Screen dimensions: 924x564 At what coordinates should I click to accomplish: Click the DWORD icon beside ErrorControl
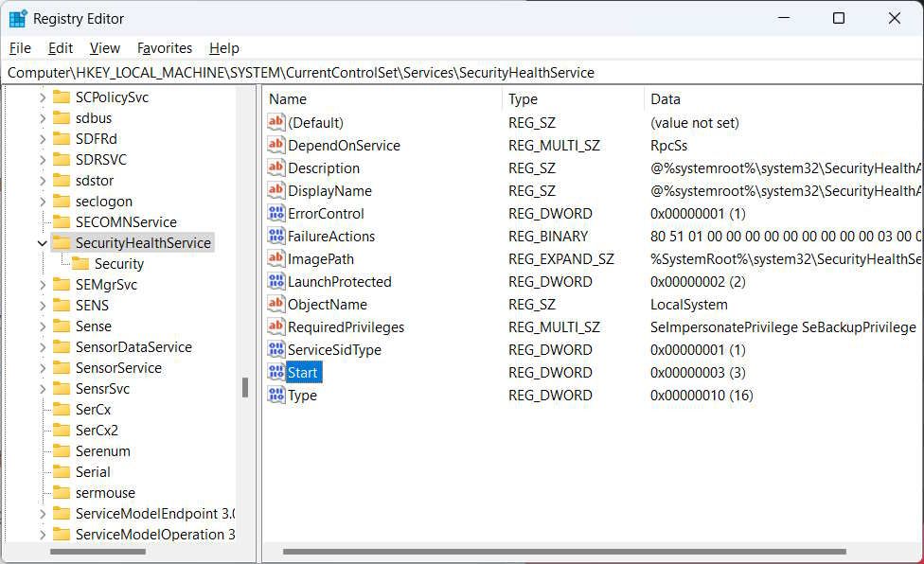coord(275,213)
